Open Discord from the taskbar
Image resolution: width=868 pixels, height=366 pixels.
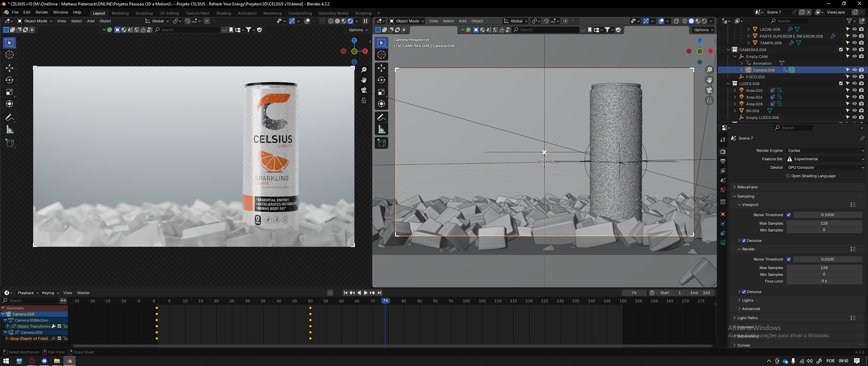point(44,361)
